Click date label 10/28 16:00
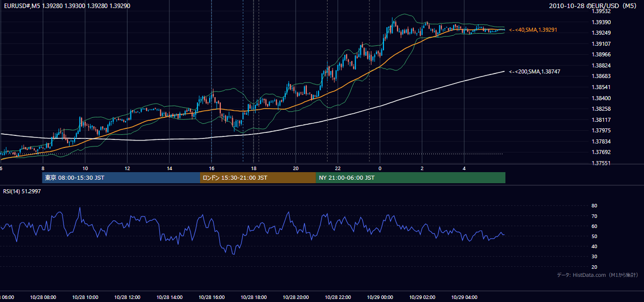644x302 pixels. point(212,297)
